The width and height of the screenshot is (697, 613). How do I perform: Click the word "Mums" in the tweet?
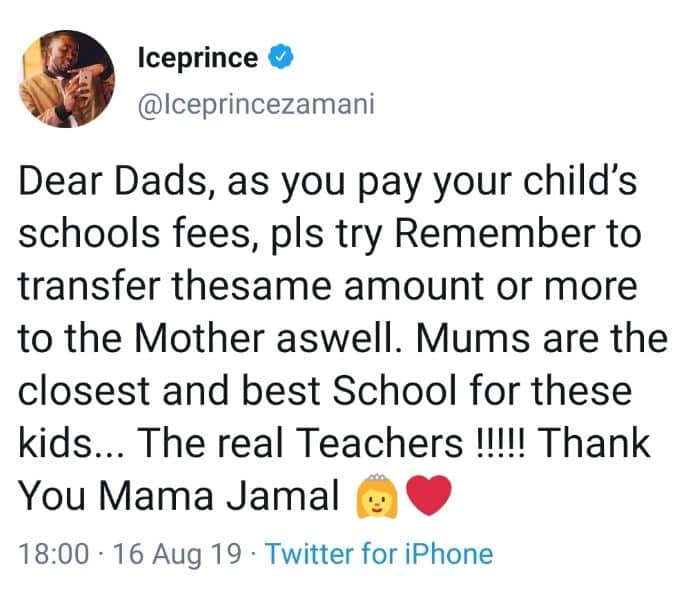(x=475, y=338)
